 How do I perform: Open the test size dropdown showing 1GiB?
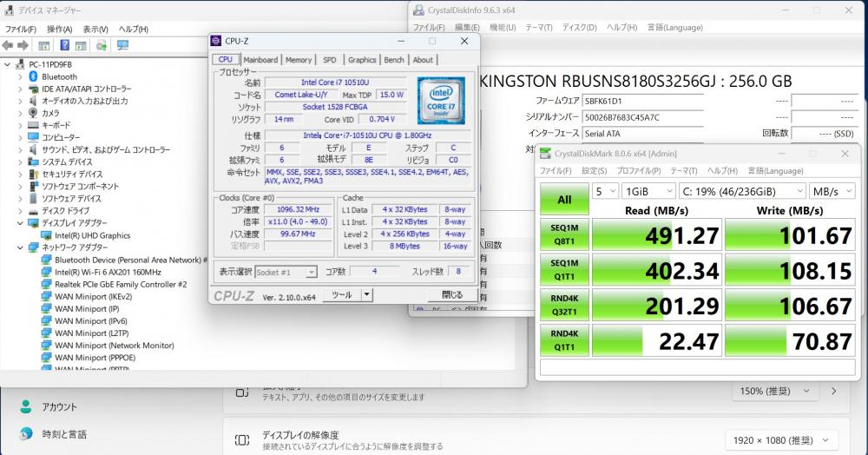click(648, 191)
